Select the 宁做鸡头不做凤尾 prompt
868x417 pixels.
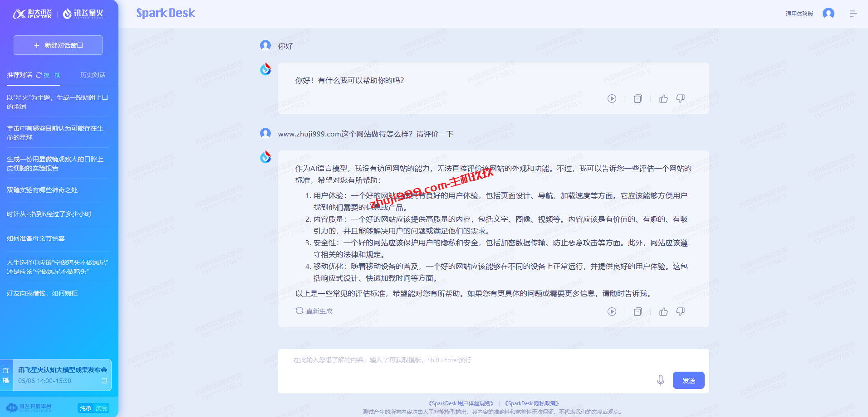(58, 267)
